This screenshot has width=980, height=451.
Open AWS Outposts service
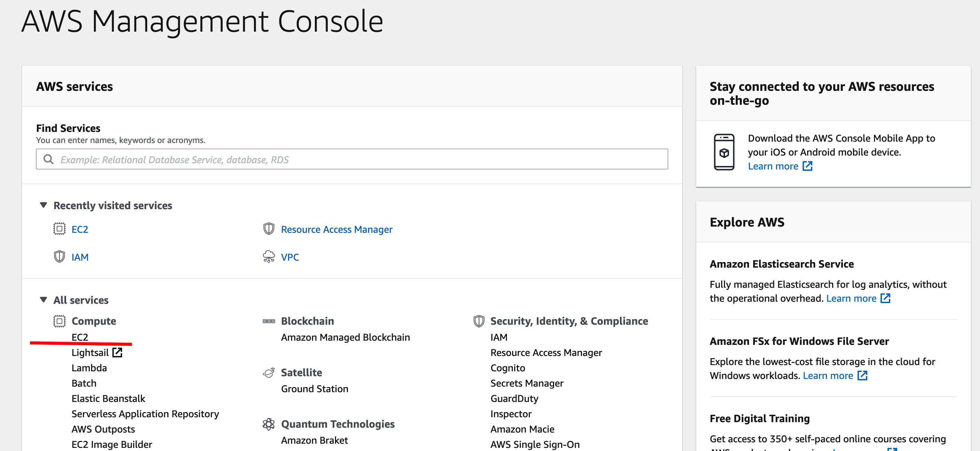tap(103, 429)
